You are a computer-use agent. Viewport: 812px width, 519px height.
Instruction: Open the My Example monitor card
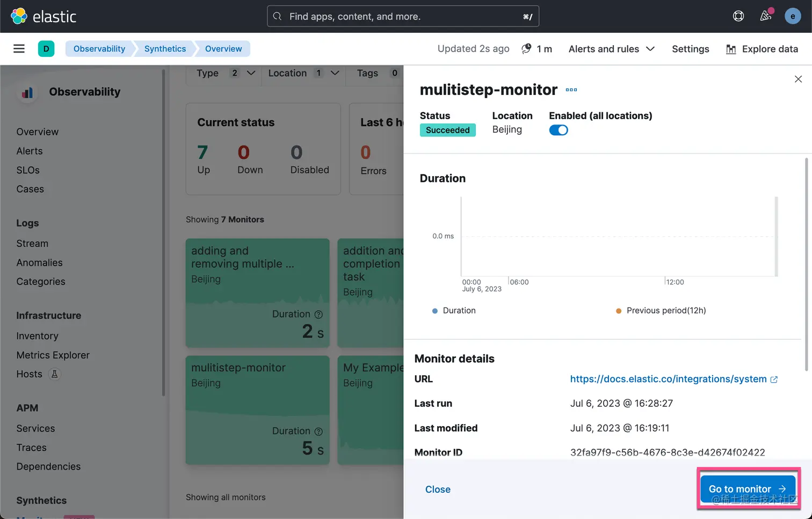tap(371, 410)
